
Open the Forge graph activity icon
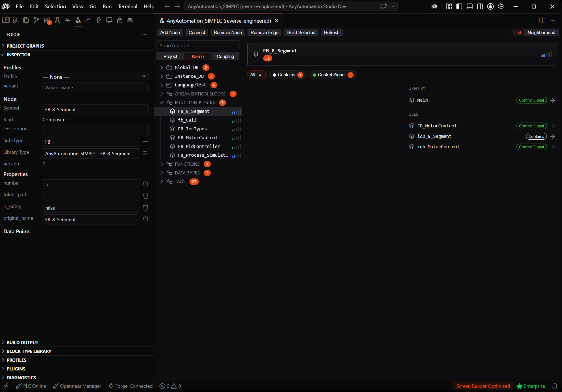coord(78,20)
